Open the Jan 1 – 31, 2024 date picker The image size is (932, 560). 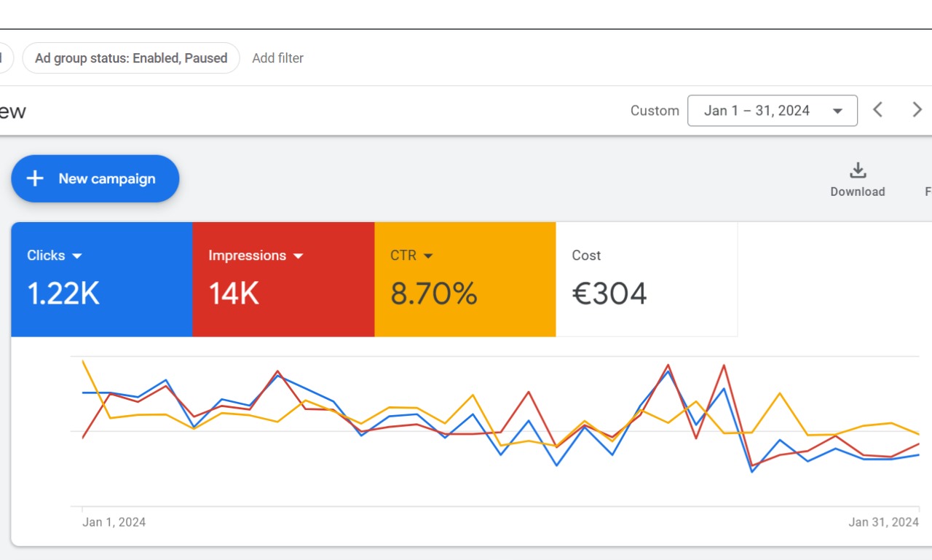click(772, 110)
